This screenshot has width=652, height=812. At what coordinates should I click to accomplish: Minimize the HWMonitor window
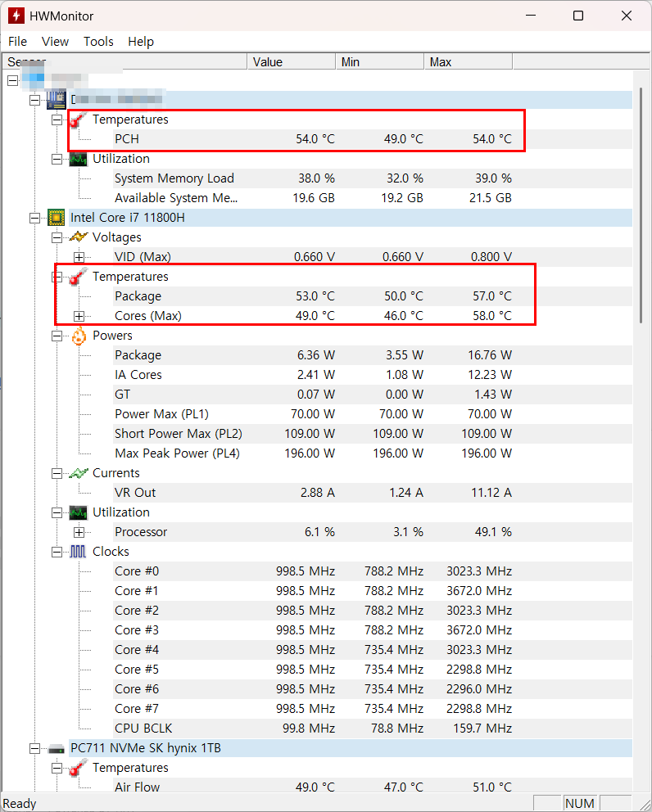531,16
